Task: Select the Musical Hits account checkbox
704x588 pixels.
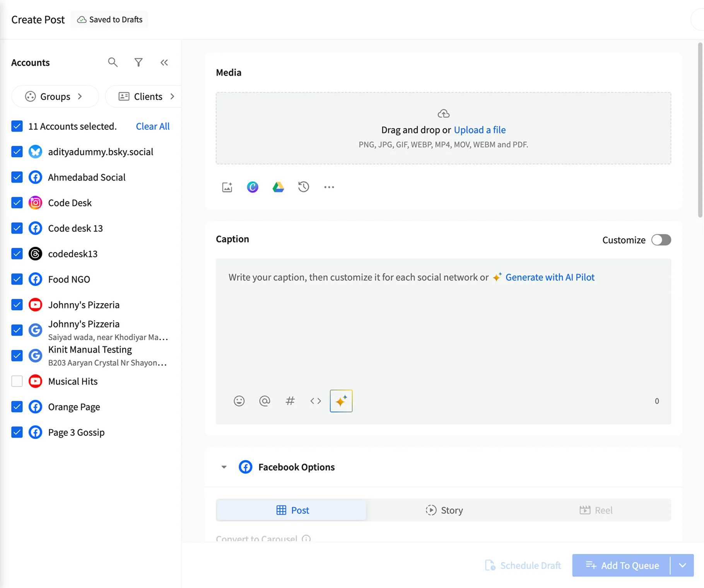Action: pyautogui.click(x=17, y=381)
